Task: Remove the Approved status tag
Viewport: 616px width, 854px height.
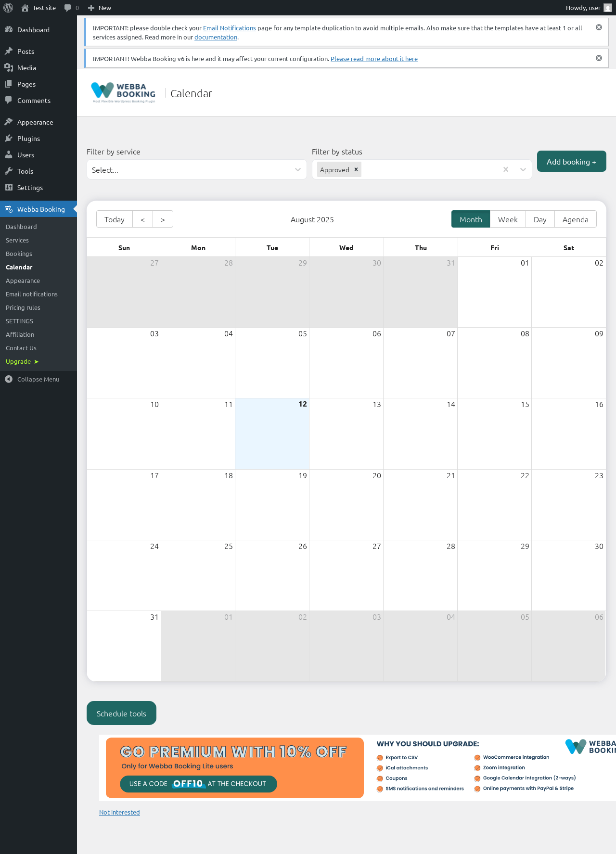Action: point(356,169)
